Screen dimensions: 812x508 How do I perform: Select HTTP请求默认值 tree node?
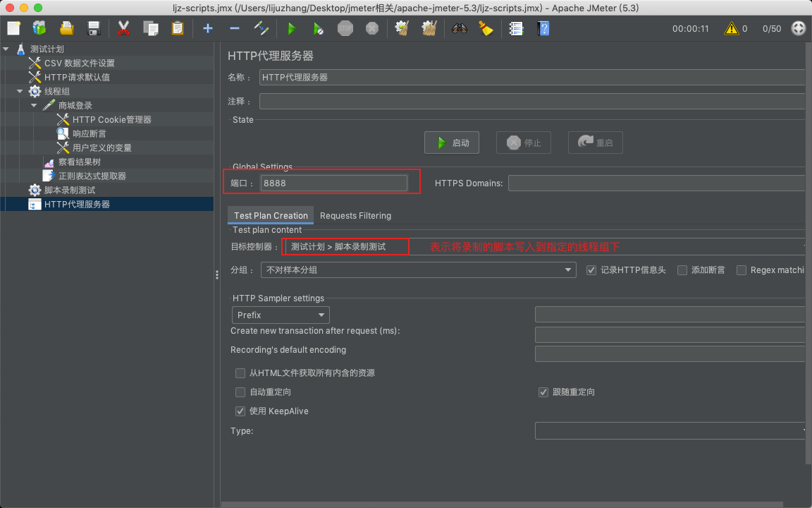point(77,77)
